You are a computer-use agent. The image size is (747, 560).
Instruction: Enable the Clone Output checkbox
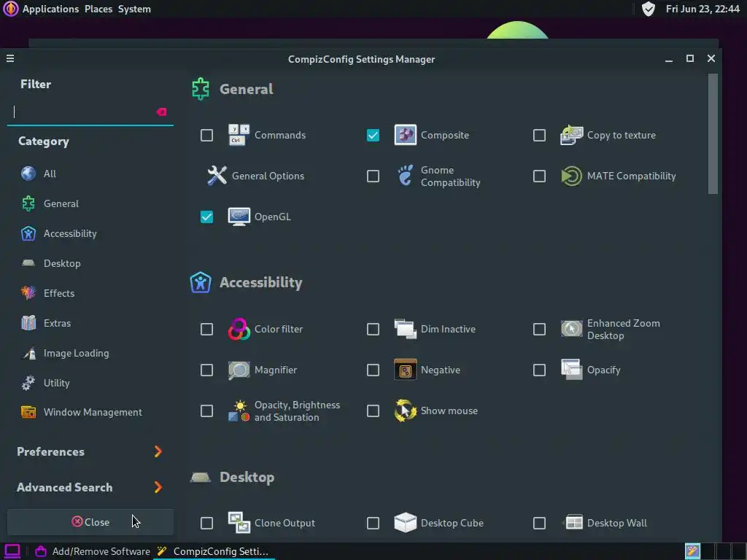[x=206, y=524]
